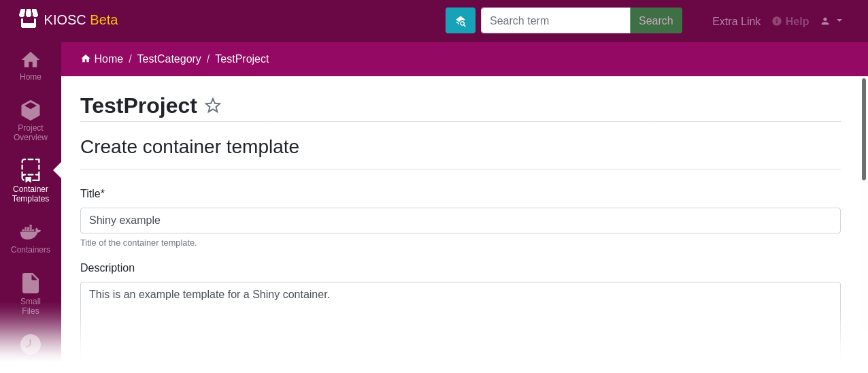Open the advanced search icon button

461,20
